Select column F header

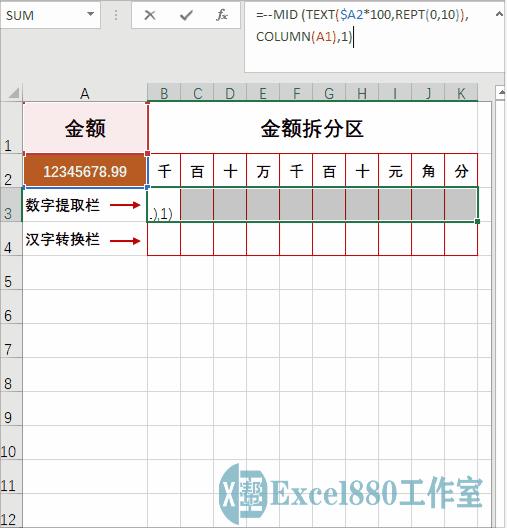point(296,93)
